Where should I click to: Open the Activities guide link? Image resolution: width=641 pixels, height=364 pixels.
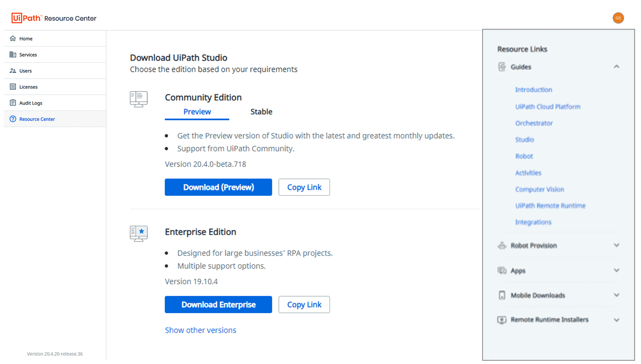[x=528, y=173]
